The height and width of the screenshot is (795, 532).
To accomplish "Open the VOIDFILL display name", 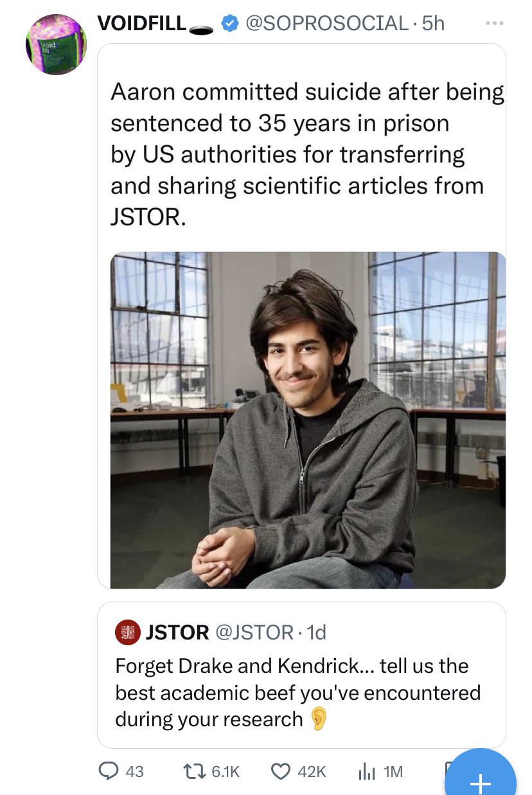I will [142, 24].
